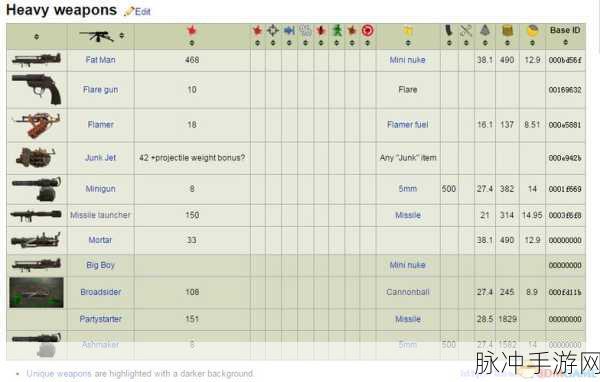Click the blue arrow range header icon
600x382 pixels.
289,30
